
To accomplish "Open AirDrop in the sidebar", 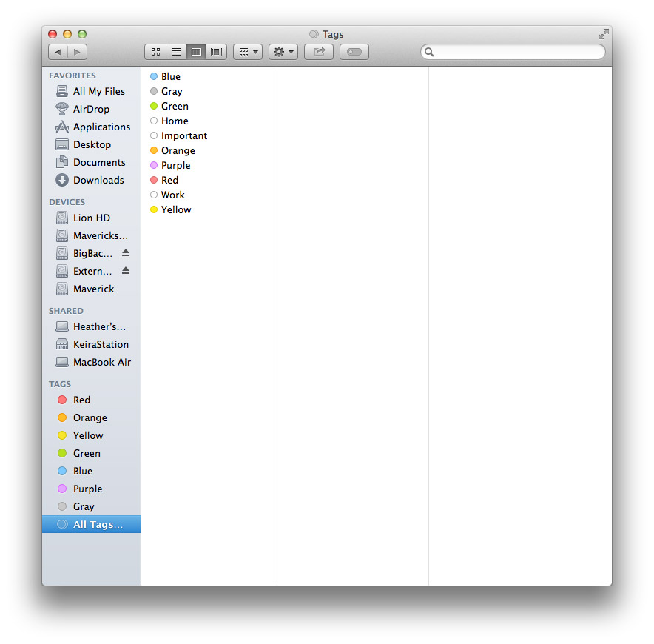I will [91, 109].
